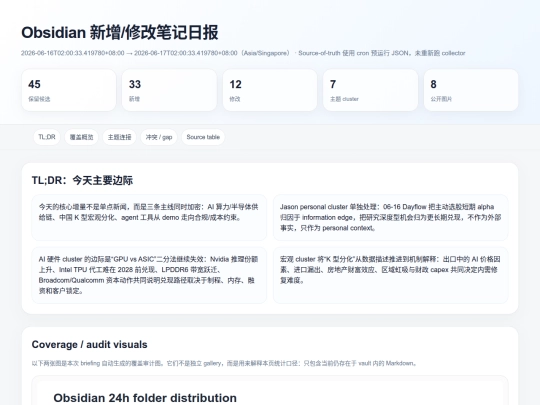Select the AI 算力/半导体 core summary card
This screenshot has width=540, height=405.
[x=149, y=217]
